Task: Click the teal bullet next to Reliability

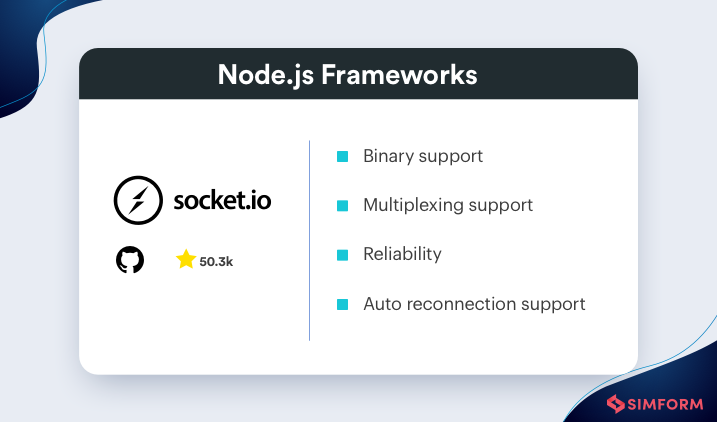Action: 342,255
